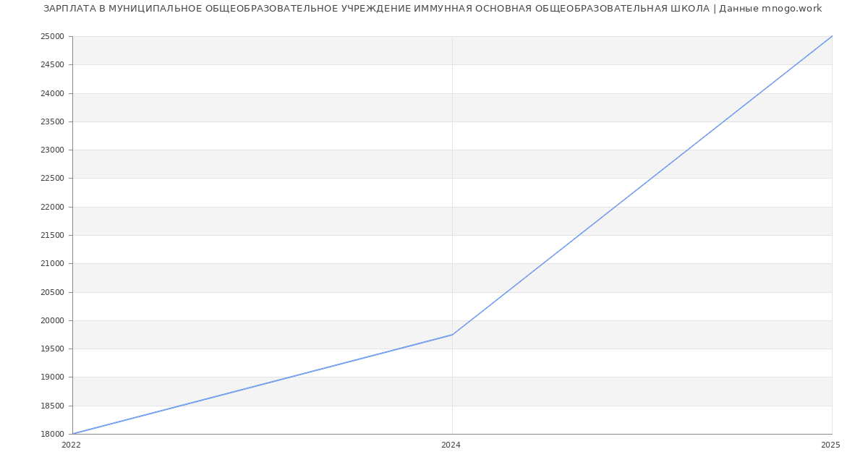This screenshot has width=868, height=470.
Task: Click the 18000 y-axis label
Action: pyautogui.click(x=53, y=434)
